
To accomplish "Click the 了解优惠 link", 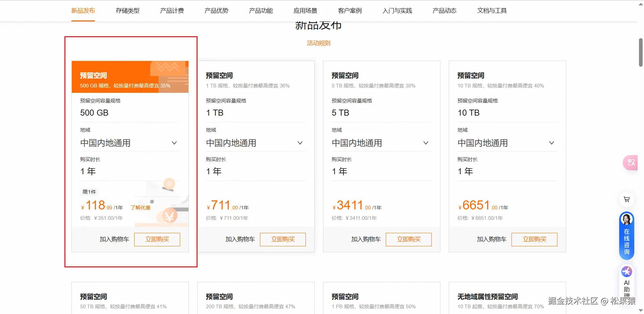I will click(141, 208).
